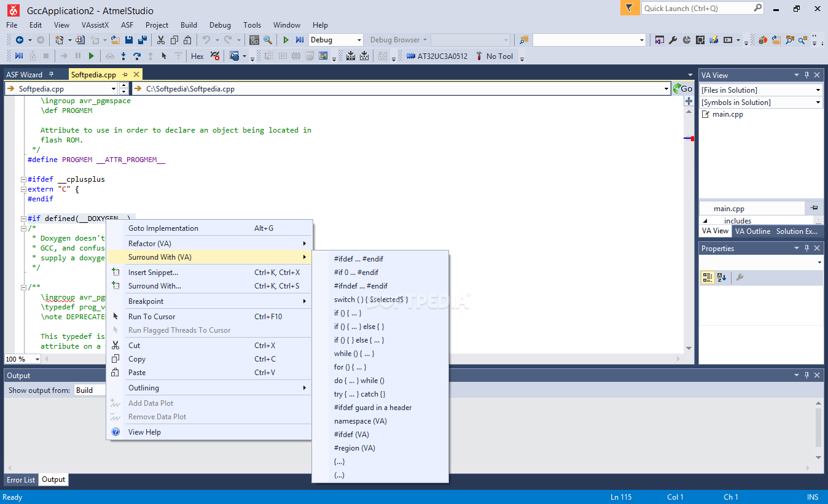Toggle auto-hide pin on VA View panel

tap(807, 75)
